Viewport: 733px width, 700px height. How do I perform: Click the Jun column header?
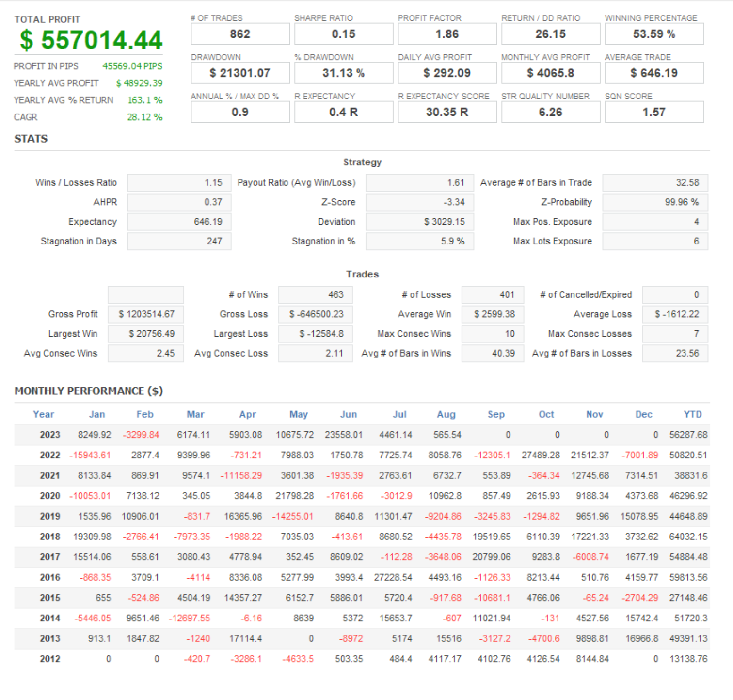pos(349,414)
